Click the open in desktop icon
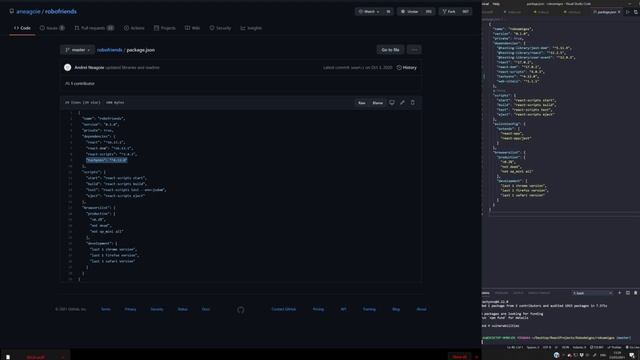 (x=392, y=102)
